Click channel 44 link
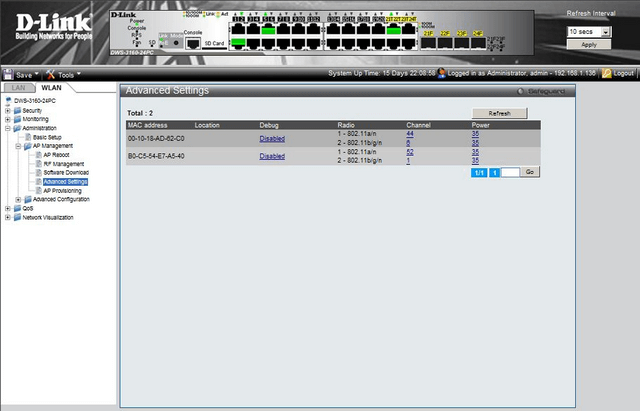 pyautogui.click(x=410, y=134)
